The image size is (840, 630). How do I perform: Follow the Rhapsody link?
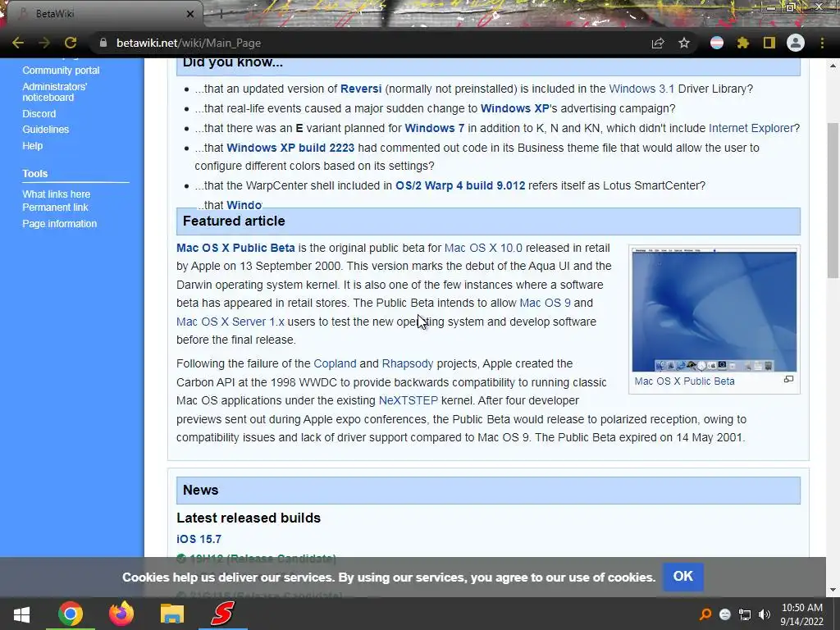point(408,363)
